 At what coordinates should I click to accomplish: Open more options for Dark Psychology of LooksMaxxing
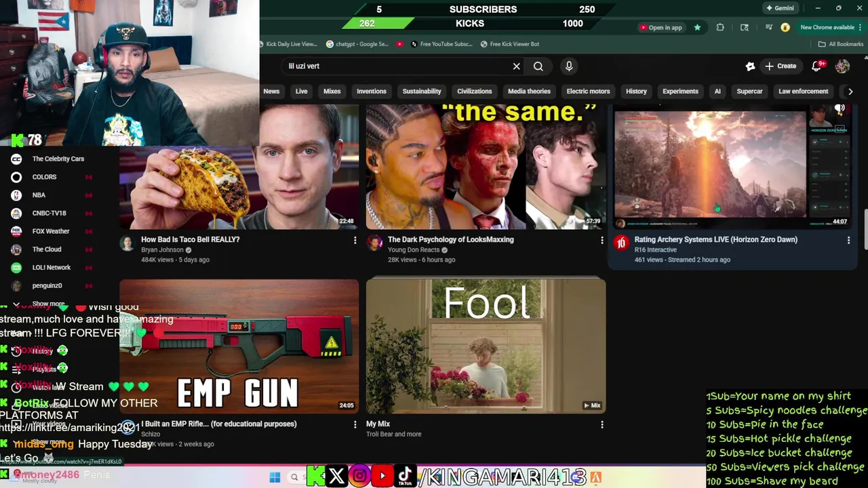coord(601,240)
